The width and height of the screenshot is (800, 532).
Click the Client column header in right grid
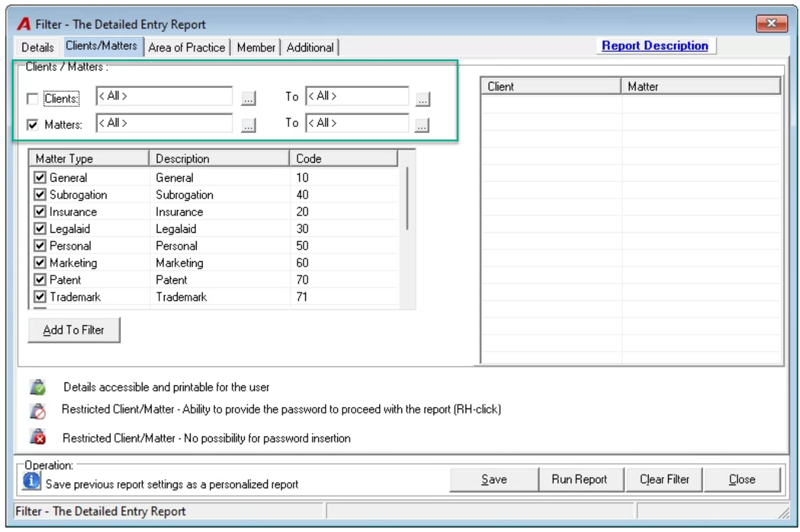point(551,87)
